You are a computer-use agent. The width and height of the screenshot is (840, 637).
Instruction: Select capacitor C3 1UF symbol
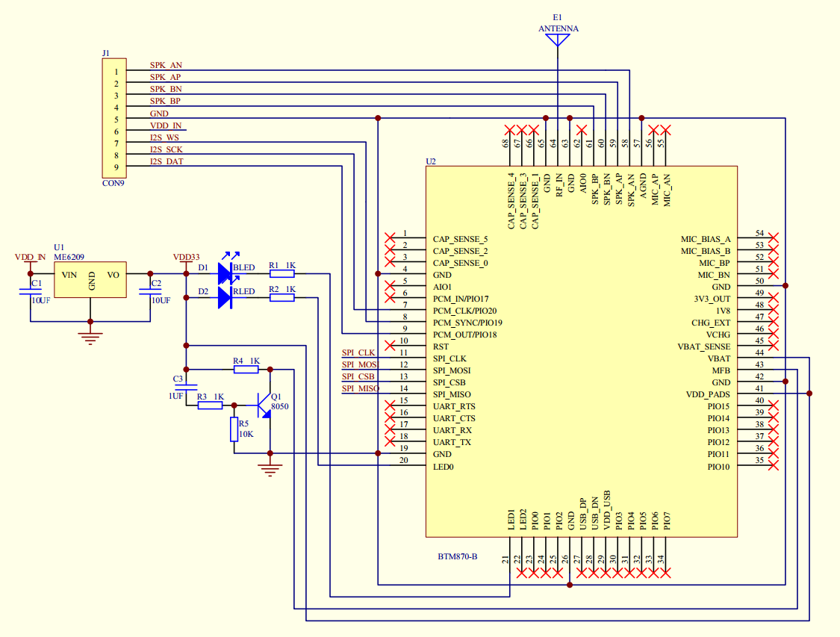186,387
